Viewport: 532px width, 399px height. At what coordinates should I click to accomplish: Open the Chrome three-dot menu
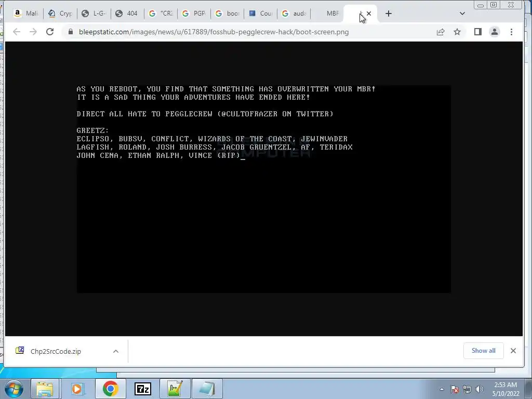[x=511, y=32]
